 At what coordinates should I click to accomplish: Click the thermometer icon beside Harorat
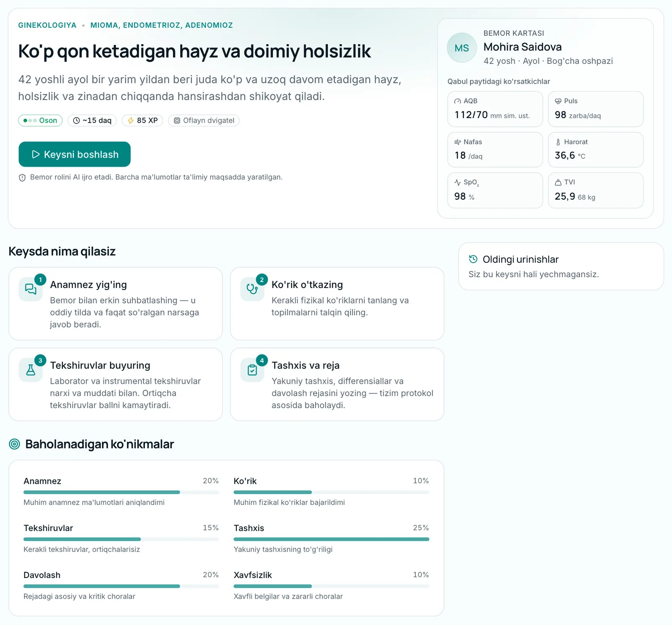point(558,142)
